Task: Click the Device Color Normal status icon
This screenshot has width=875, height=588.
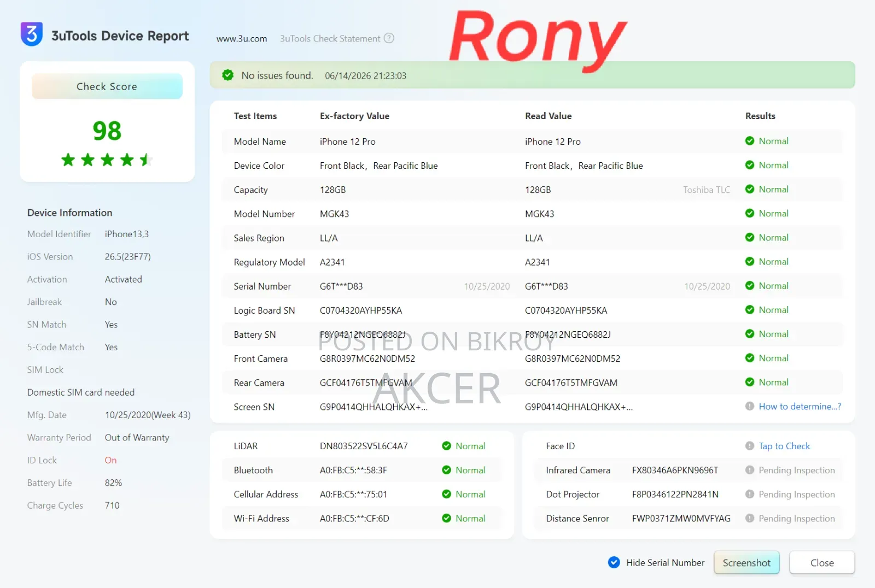Action: (x=750, y=165)
